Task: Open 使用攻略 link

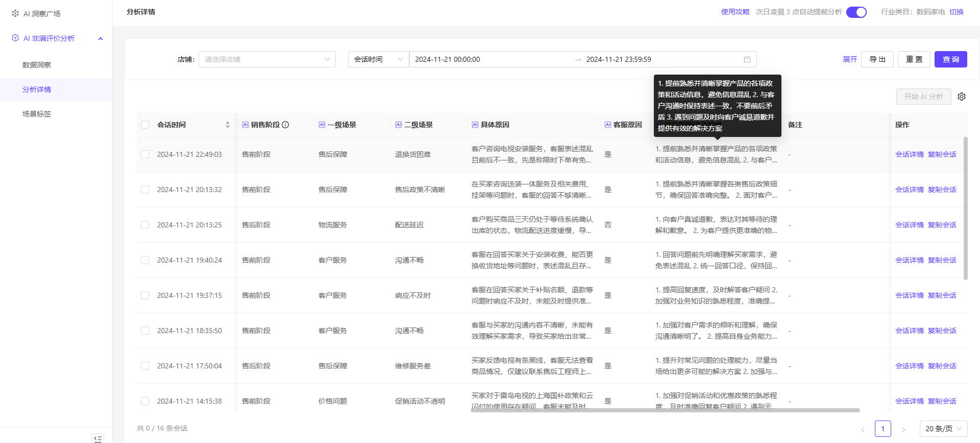Action: pos(735,12)
